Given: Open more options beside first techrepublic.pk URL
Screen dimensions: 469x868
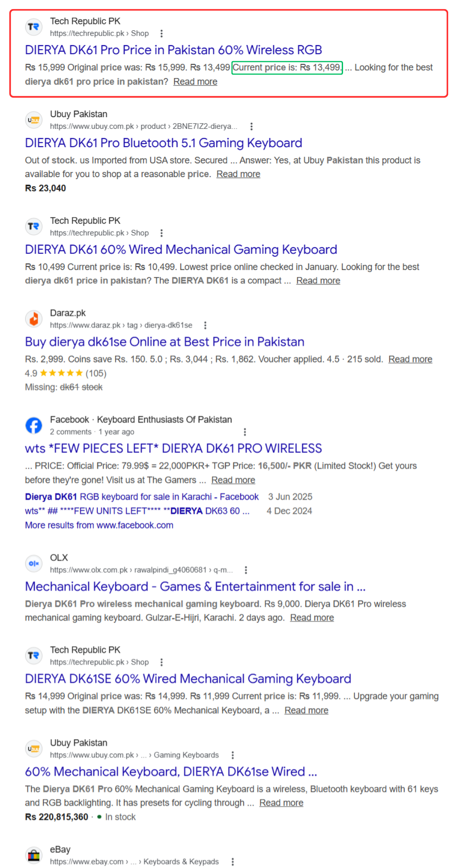Looking at the screenshot, I should [162, 33].
